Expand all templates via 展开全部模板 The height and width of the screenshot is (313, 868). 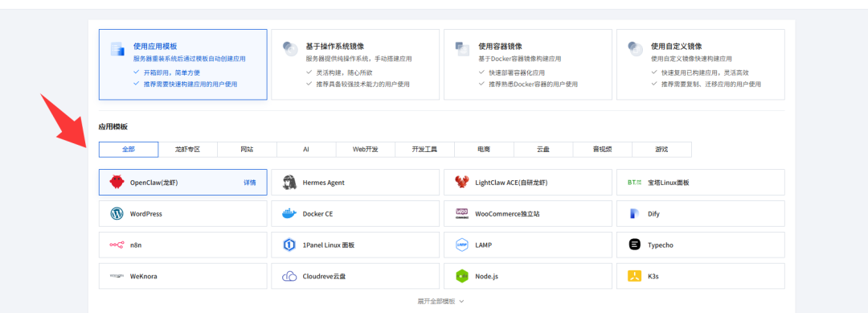pyautogui.click(x=440, y=302)
